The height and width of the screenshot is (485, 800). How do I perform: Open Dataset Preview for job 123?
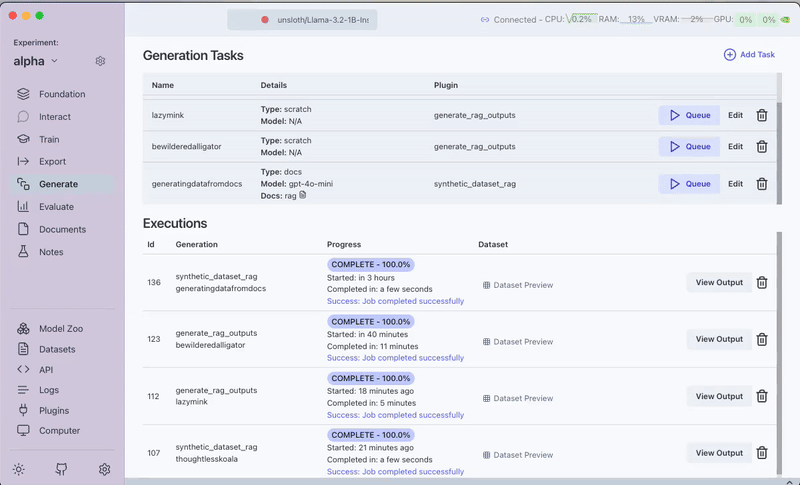[x=518, y=342]
